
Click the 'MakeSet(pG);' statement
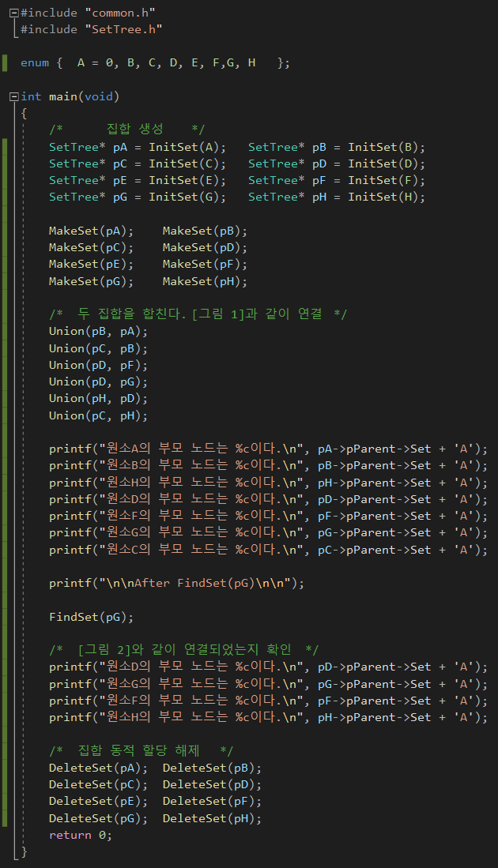[x=92, y=281]
